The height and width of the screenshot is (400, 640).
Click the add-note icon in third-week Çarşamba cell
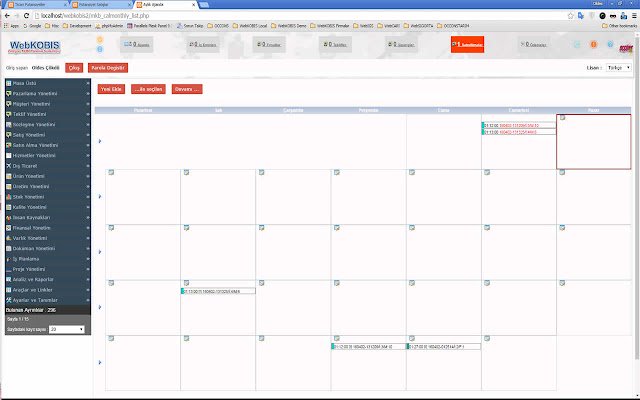pyautogui.click(x=262, y=228)
